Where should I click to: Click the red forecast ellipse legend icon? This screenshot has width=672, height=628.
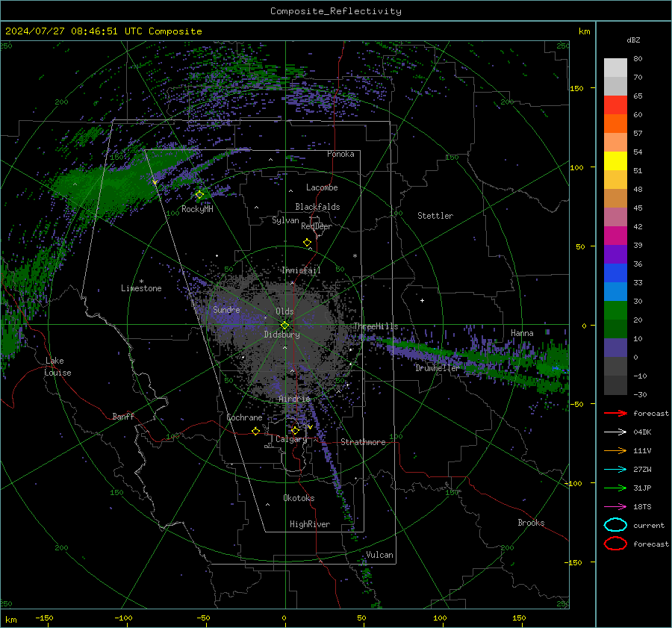(615, 544)
